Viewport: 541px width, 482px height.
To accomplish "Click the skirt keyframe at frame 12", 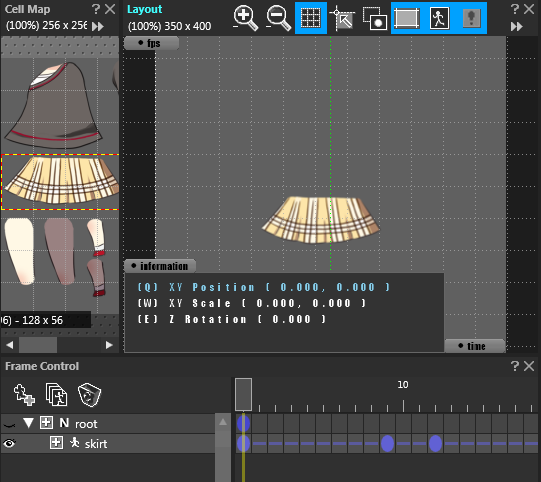I will [x=435, y=443].
